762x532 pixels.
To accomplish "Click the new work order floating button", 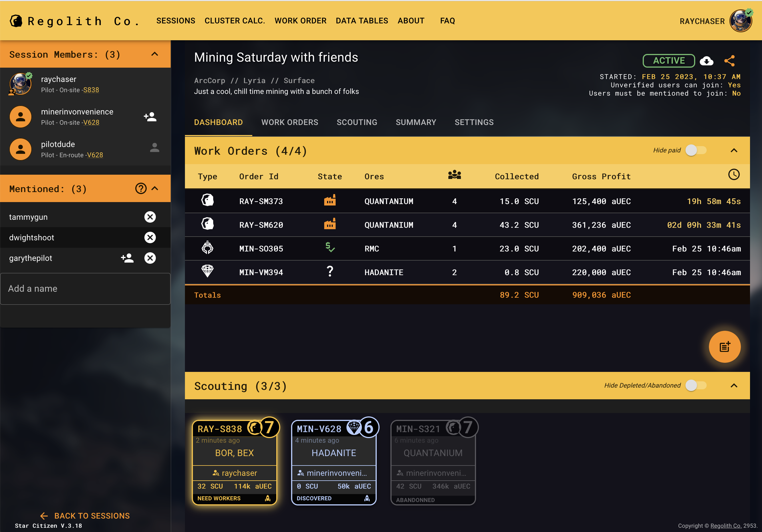I will click(725, 347).
